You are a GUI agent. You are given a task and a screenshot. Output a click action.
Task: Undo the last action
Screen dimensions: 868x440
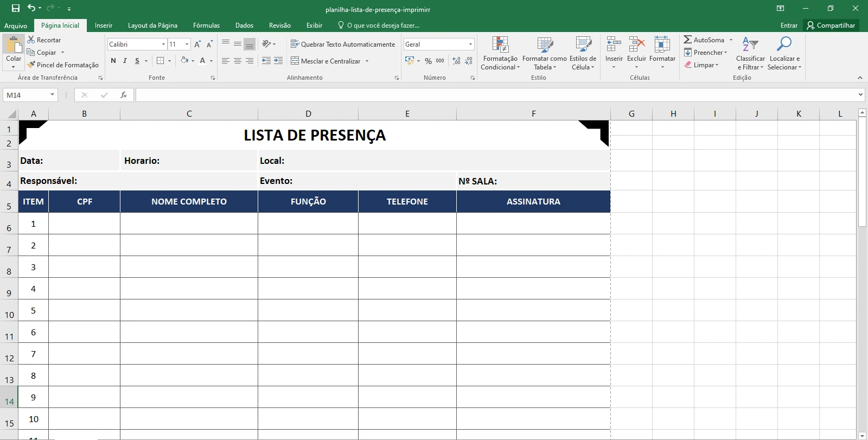coord(31,8)
